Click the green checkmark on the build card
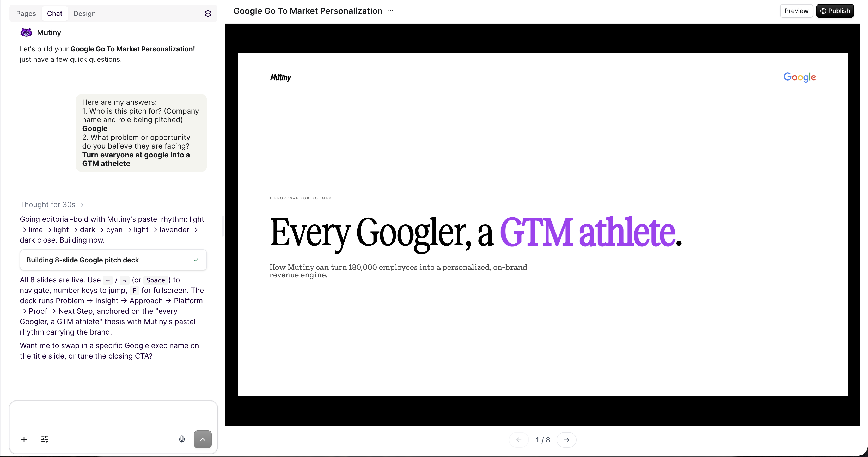Image resolution: width=868 pixels, height=457 pixels. (x=196, y=260)
